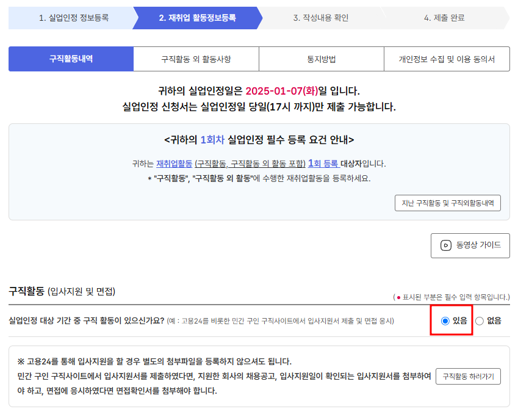
Task: Click the 1회차 text in the notice heading
Action: pos(212,140)
